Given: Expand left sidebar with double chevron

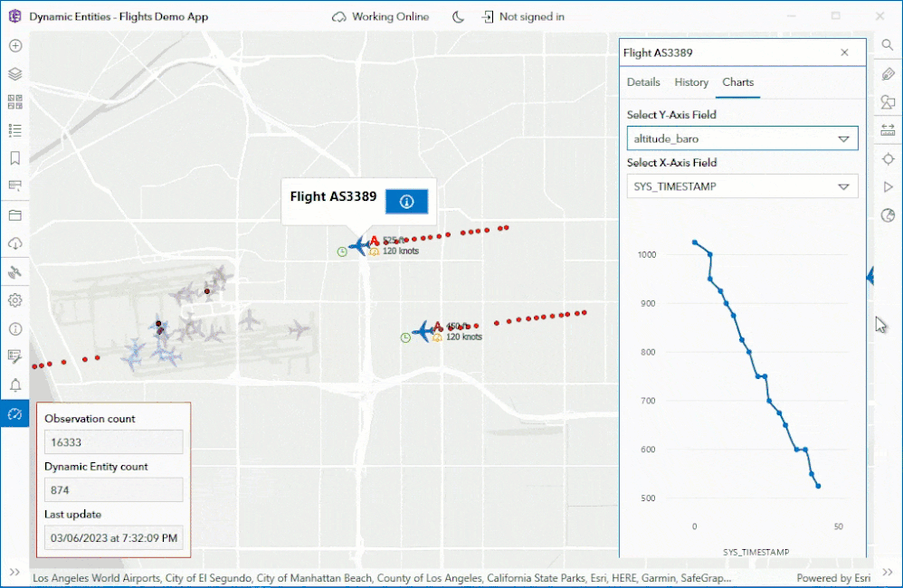Looking at the screenshot, I should click(x=15, y=572).
